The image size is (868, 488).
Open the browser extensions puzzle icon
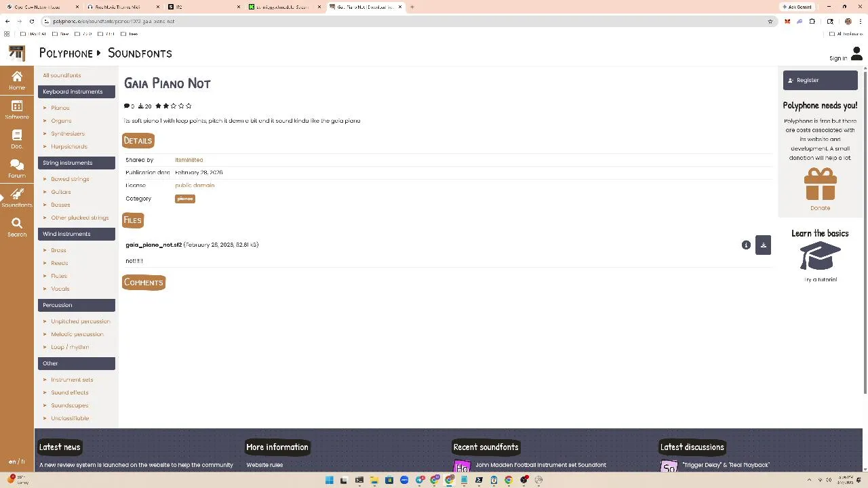pyautogui.click(x=812, y=21)
